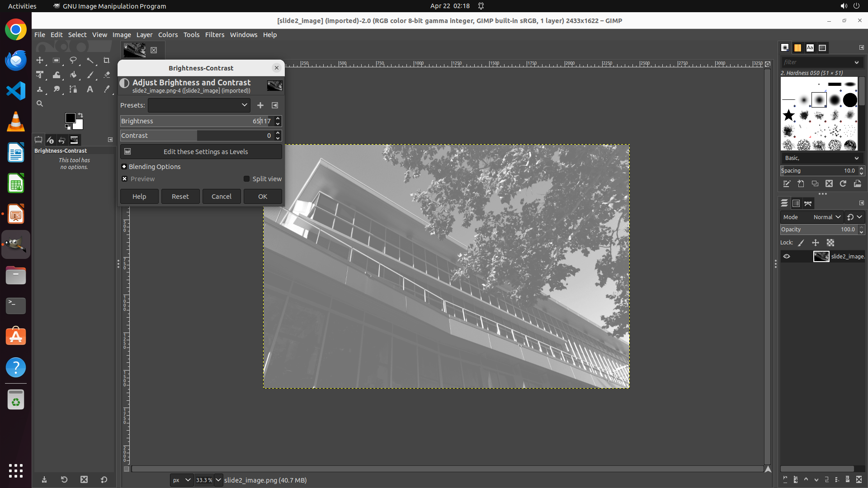
Task: Select the Zoom magnifier tool
Action: pyautogui.click(x=40, y=103)
